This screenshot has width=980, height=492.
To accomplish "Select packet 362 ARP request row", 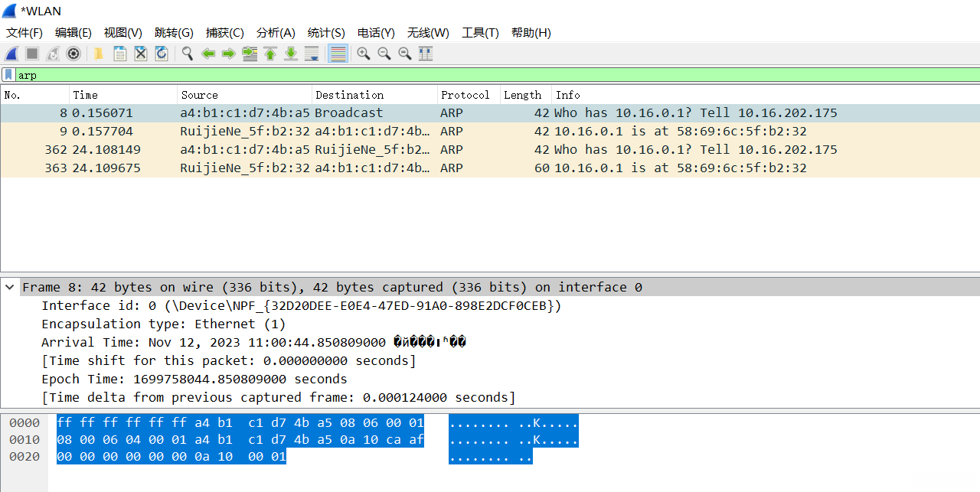I will tap(490, 150).
